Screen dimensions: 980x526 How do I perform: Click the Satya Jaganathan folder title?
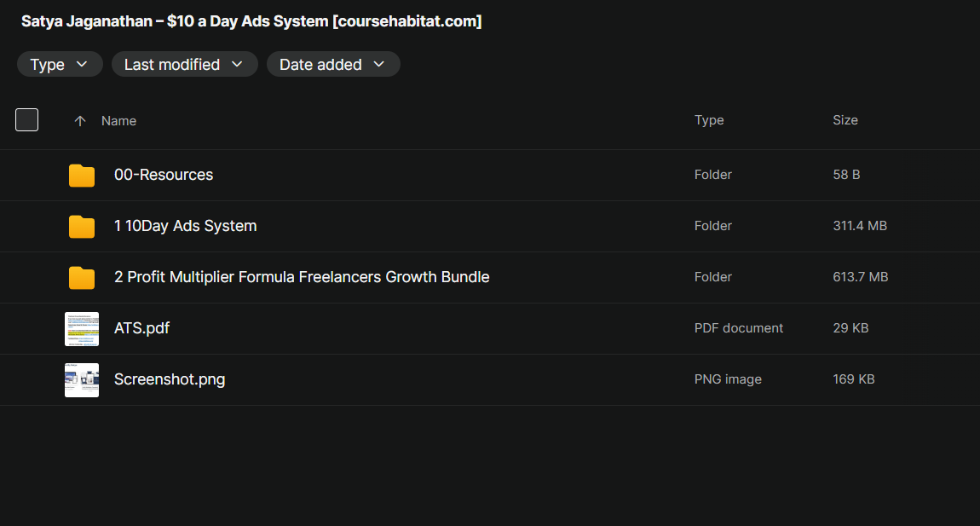(251, 21)
